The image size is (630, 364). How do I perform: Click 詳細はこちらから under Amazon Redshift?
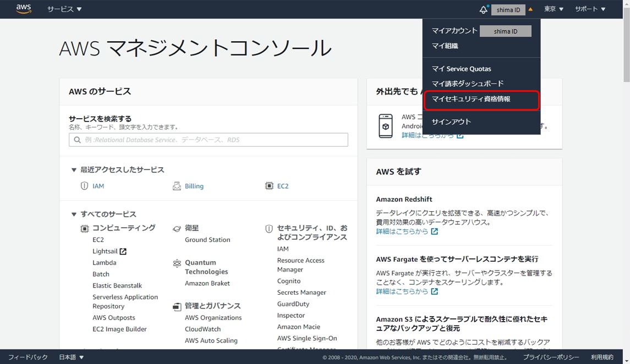[x=402, y=231]
